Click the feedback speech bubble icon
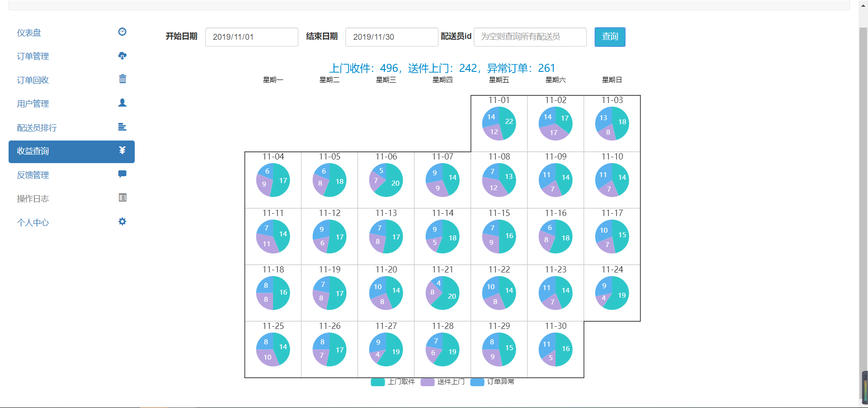This screenshot has width=868, height=408. [122, 174]
